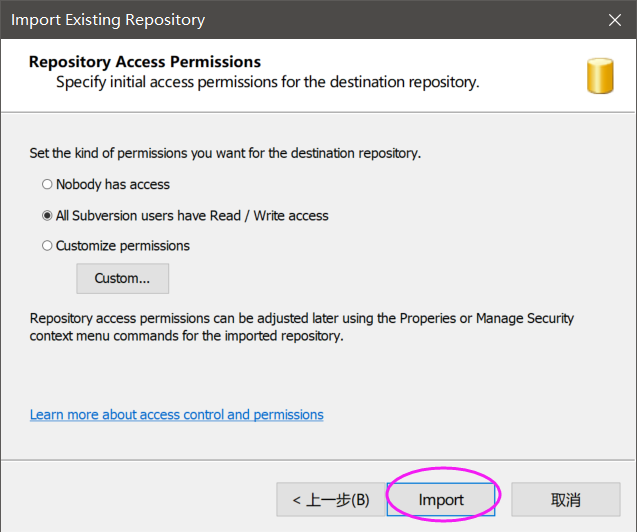This screenshot has width=637, height=532.
Task: Click the Repository Access Permissions heading
Action: 145,62
